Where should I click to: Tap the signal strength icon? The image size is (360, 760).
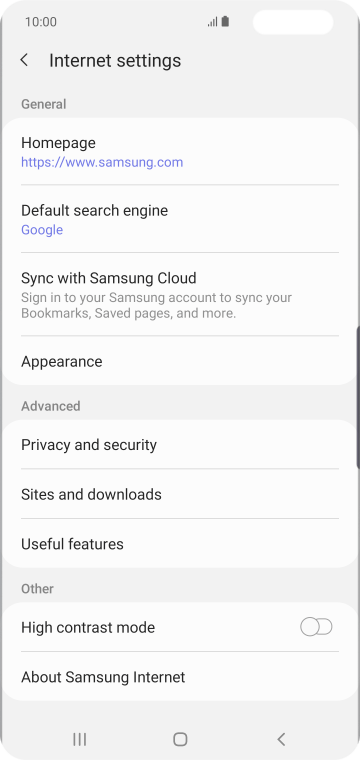pyautogui.click(x=212, y=22)
